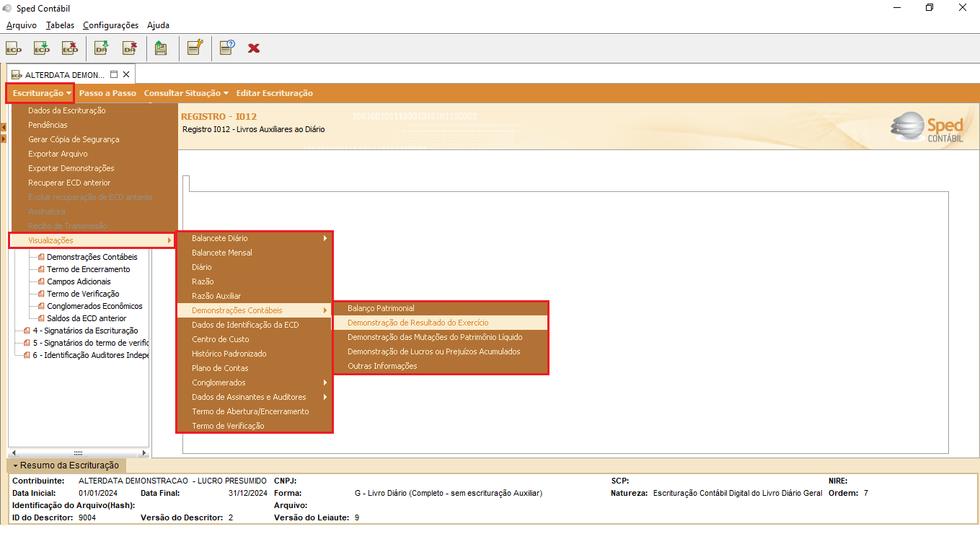This screenshot has width=980, height=542.
Task: Click the wrench document configuration icon
Action: pyautogui.click(x=193, y=48)
